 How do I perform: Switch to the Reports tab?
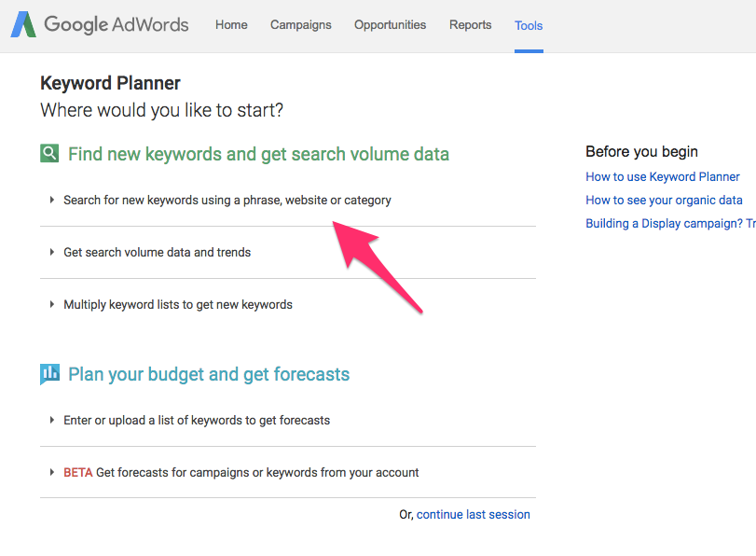pyautogui.click(x=470, y=25)
